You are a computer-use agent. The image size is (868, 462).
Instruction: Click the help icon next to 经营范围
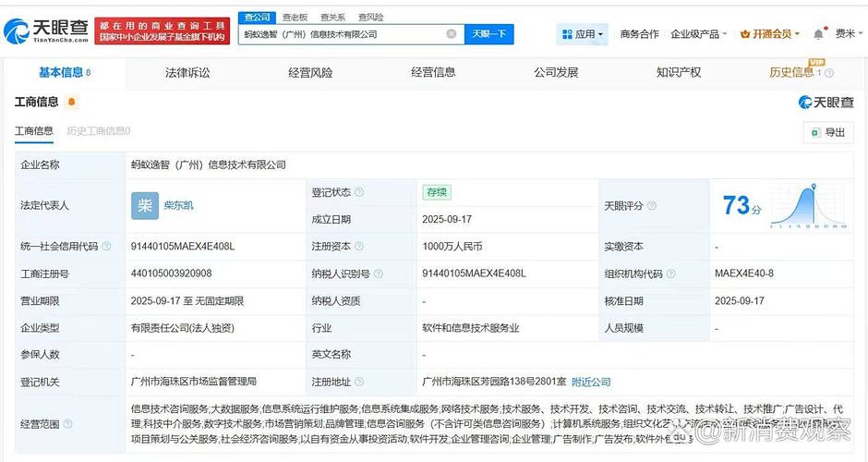67,424
